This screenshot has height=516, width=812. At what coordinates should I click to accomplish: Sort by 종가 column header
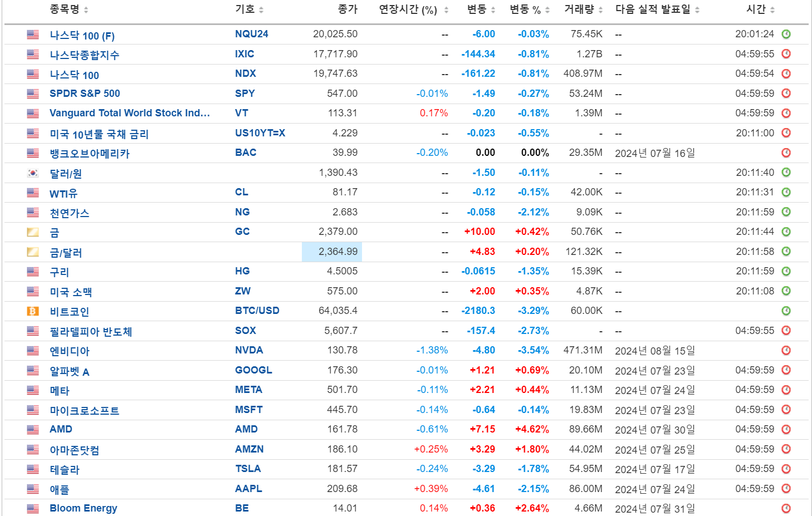(348, 9)
